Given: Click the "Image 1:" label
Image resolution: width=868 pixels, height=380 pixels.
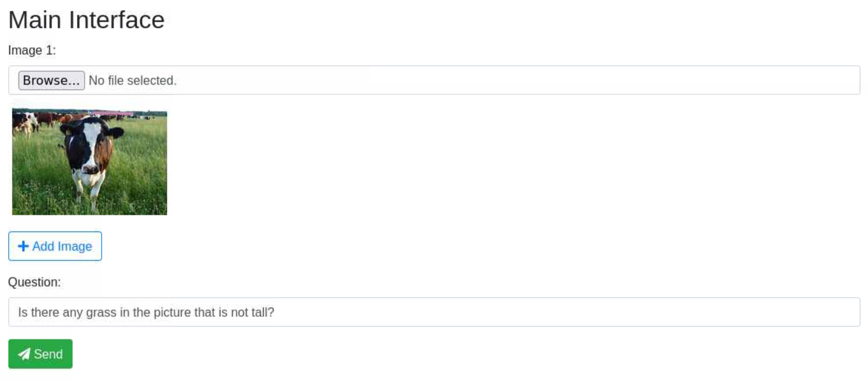Looking at the screenshot, I should (x=32, y=51).
